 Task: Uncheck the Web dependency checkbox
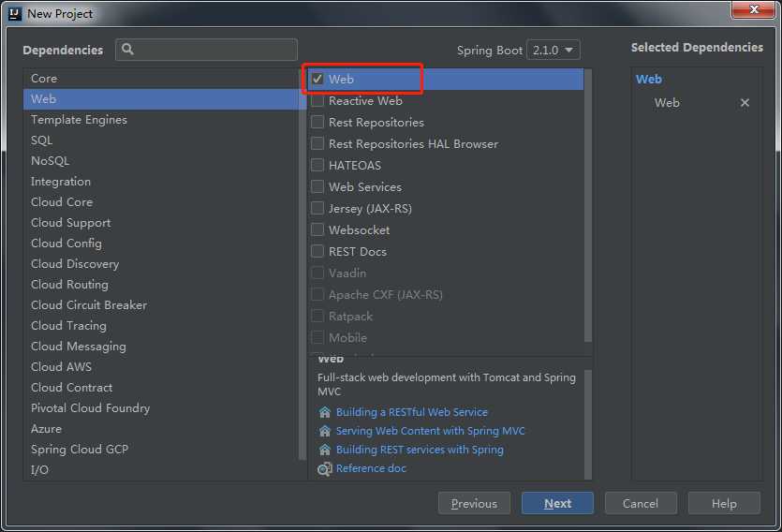point(317,79)
